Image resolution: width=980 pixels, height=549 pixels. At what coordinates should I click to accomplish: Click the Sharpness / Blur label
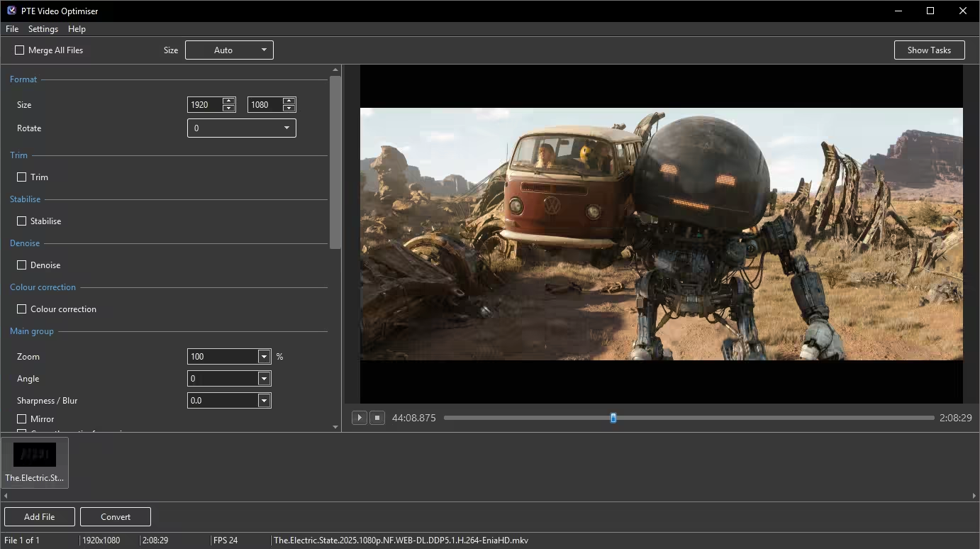coord(48,401)
